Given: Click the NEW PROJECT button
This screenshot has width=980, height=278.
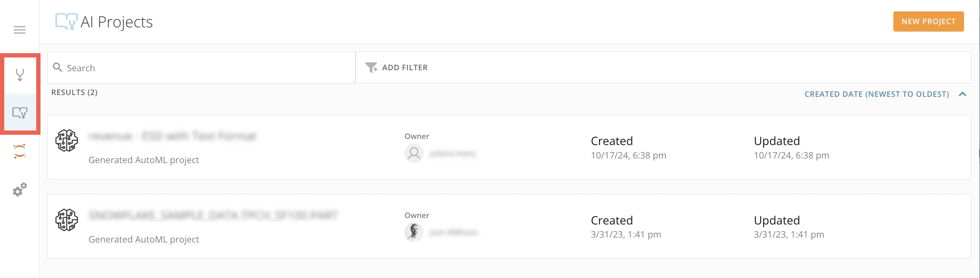Looking at the screenshot, I should click(x=928, y=22).
